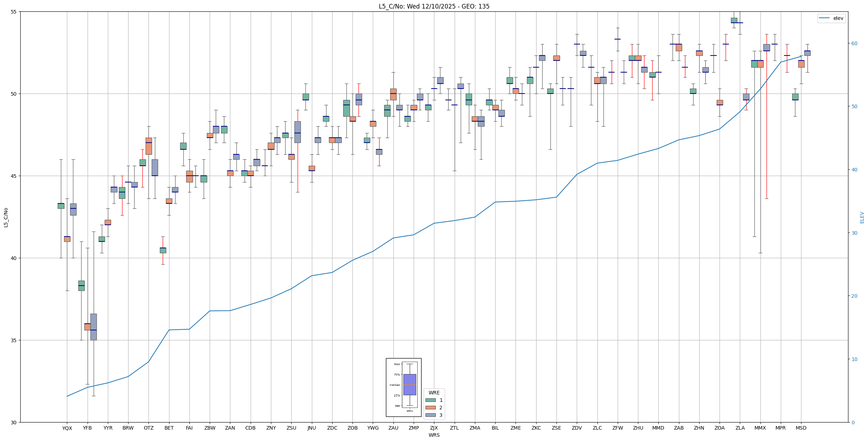Click the 55 tick on left axis
Screen dimensions: 868x441
tap(14, 12)
